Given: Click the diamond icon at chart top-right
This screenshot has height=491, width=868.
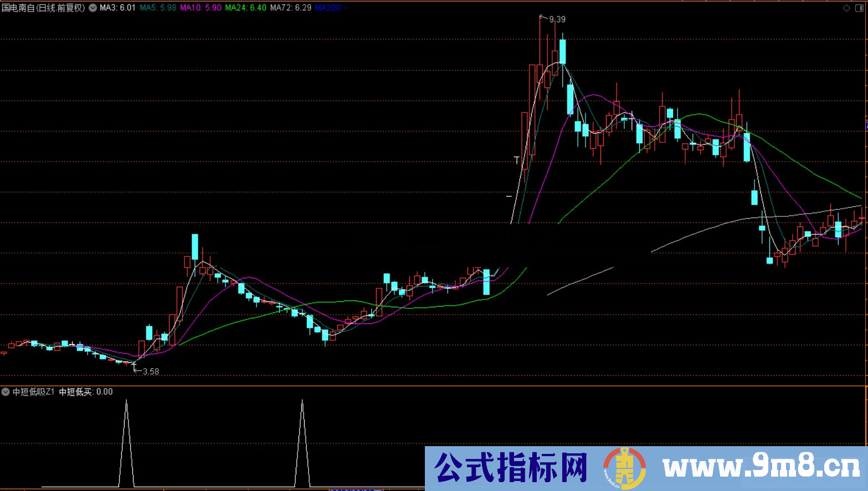Looking at the screenshot, I should tap(846, 8).
